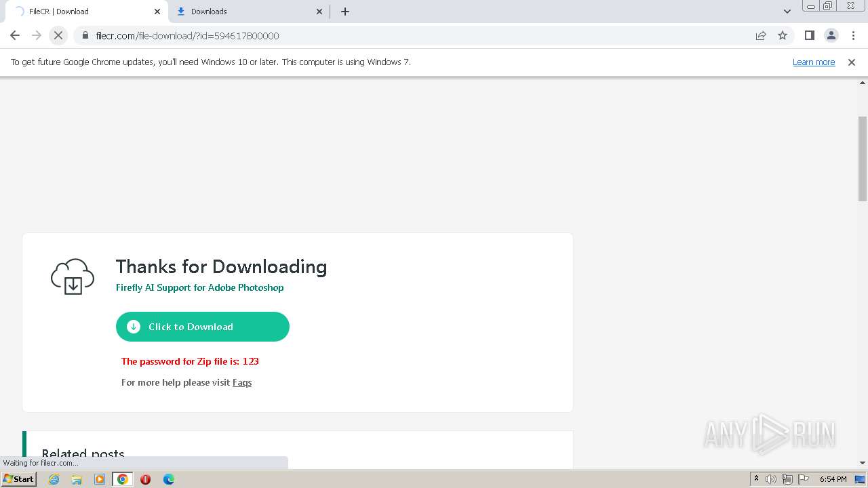Open the Windows Start menu
This screenshot has width=868, height=488.
click(x=19, y=479)
